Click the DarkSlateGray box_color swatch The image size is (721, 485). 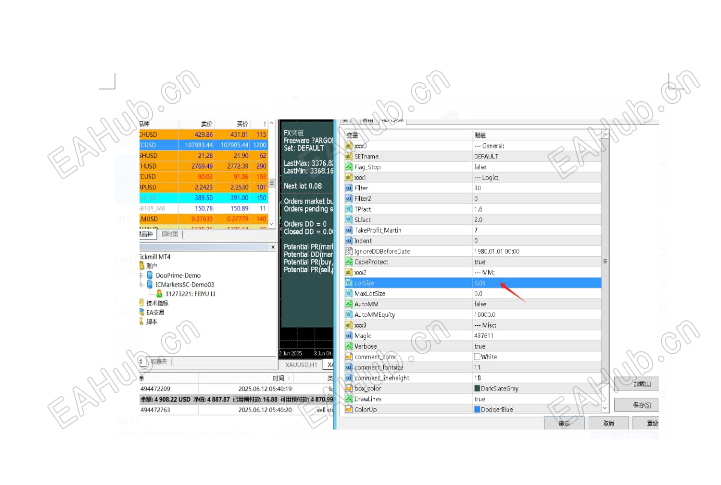477,388
